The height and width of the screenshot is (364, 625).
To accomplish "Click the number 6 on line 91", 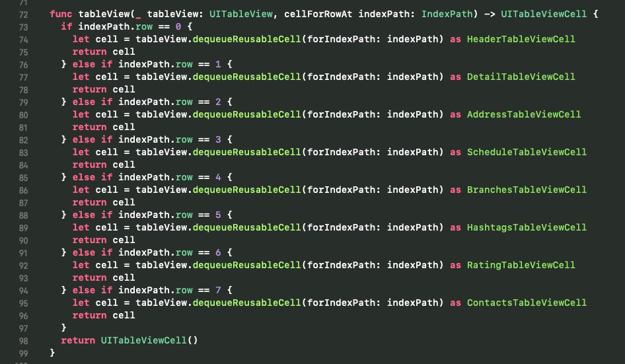I will tap(218, 253).
